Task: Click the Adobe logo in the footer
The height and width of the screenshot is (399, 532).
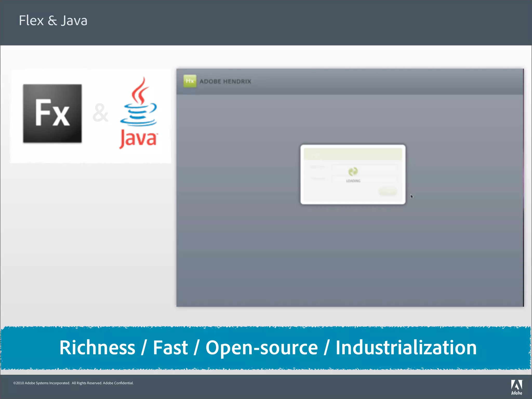Action: (517, 387)
